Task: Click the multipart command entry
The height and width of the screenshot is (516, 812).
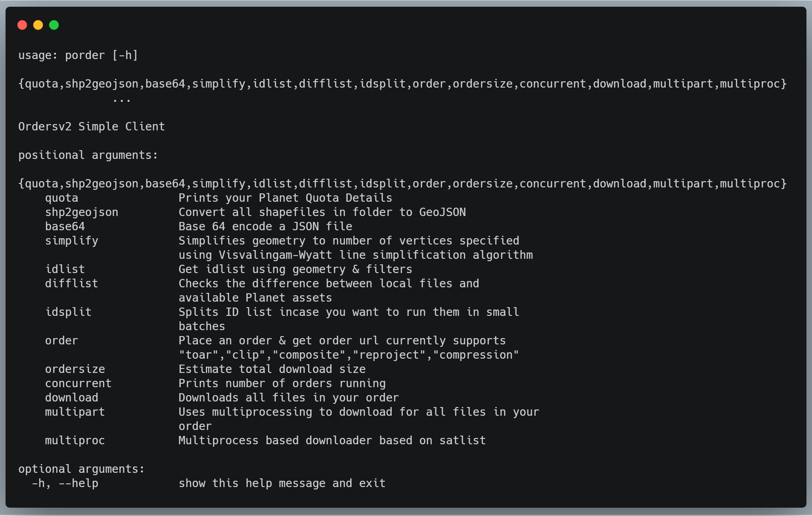Action: 75,412
